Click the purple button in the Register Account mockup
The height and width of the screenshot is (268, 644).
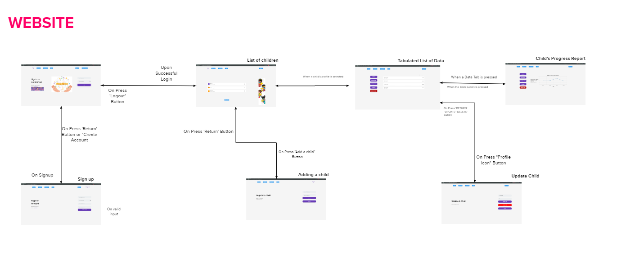point(84,209)
